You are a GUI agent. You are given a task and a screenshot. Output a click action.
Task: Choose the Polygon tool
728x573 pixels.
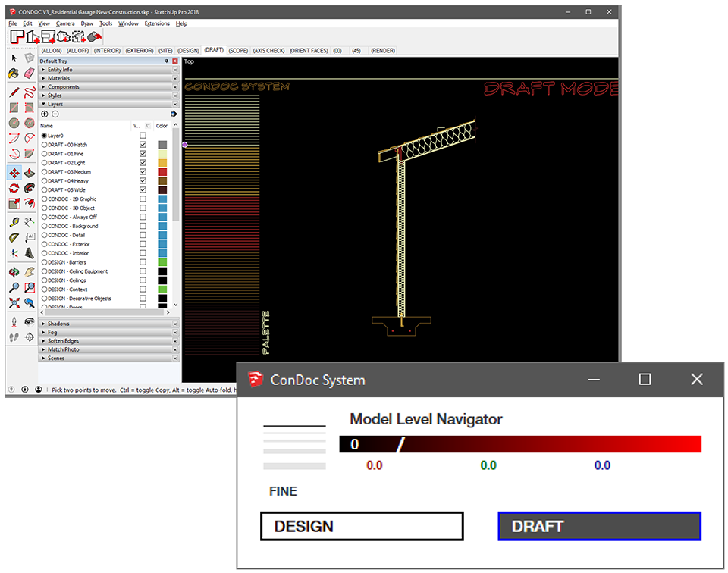coord(30,123)
